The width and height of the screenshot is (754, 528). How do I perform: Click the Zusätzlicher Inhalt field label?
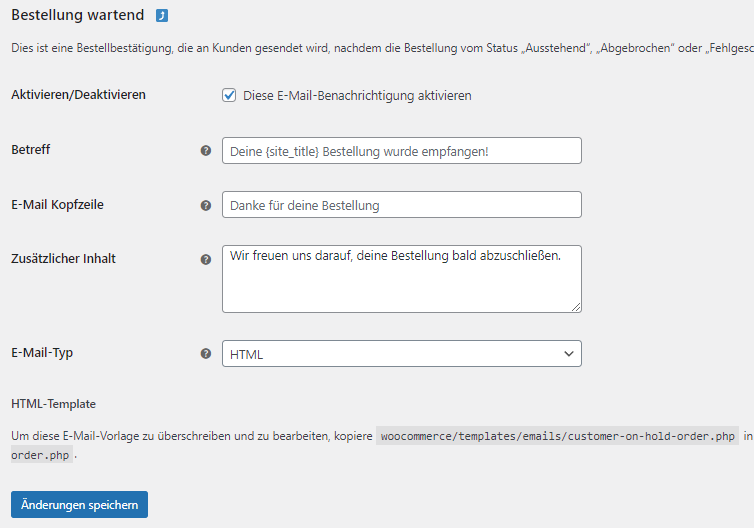pos(63,258)
